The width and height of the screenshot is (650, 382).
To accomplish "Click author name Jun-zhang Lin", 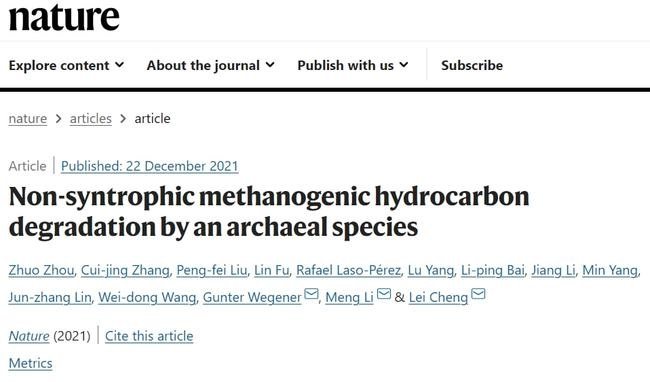I will (50, 297).
